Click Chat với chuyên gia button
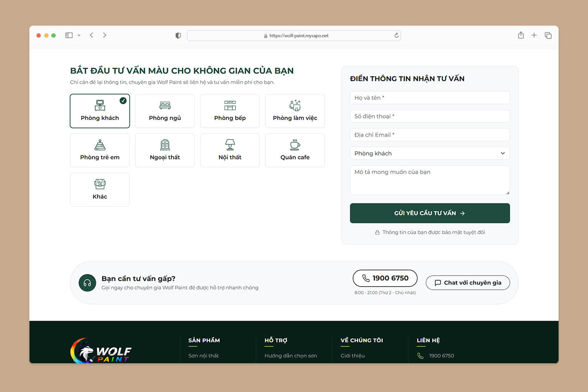This screenshot has height=392, width=588. point(468,283)
